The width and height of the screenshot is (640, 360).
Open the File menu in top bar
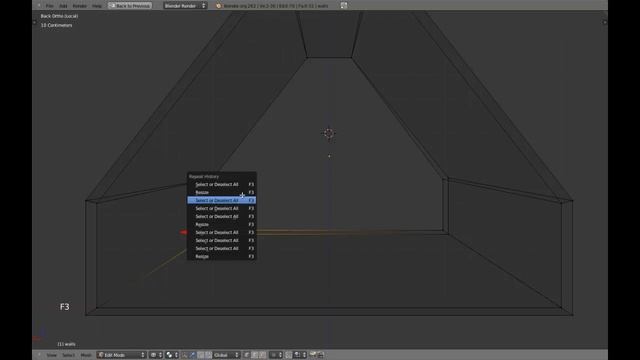[49, 6]
